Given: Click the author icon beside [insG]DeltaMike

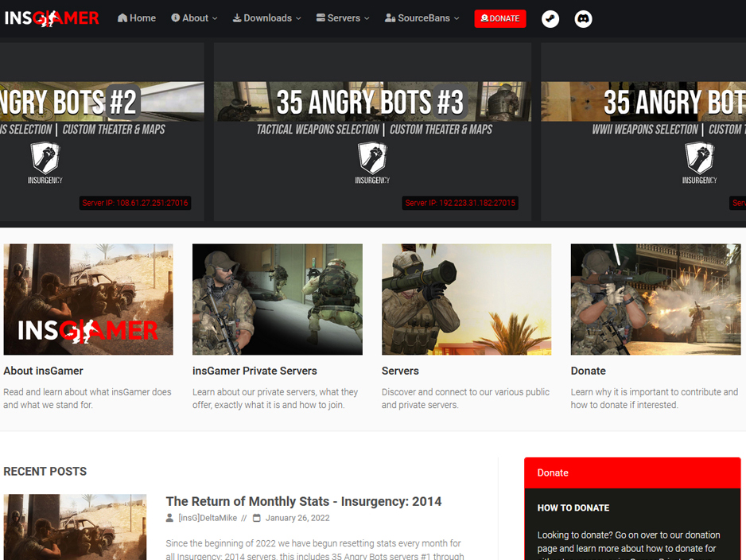Looking at the screenshot, I should pyautogui.click(x=169, y=518).
